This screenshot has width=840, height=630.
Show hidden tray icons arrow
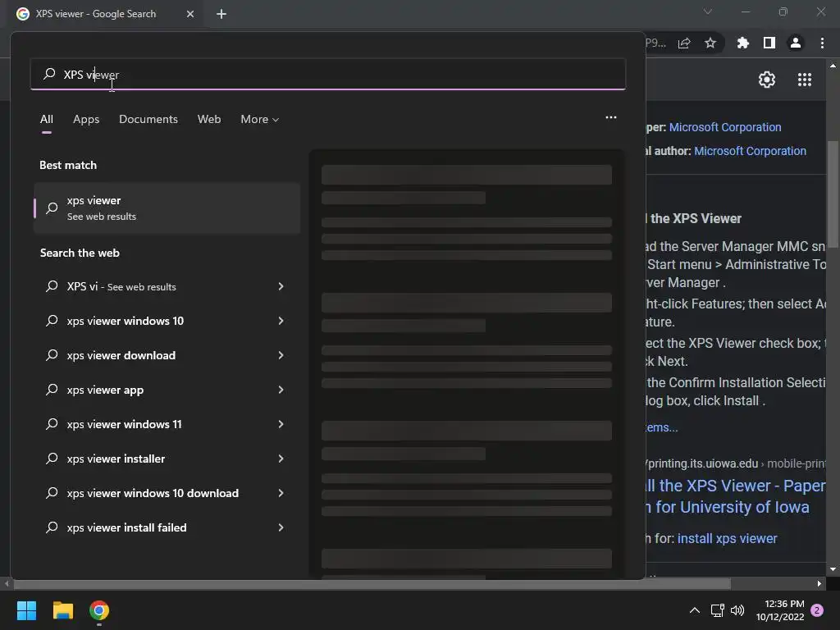click(x=694, y=610)
